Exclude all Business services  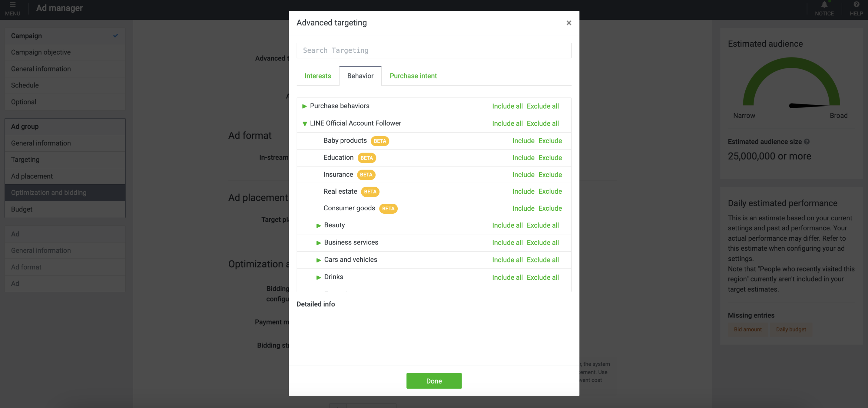pos(542,243)
